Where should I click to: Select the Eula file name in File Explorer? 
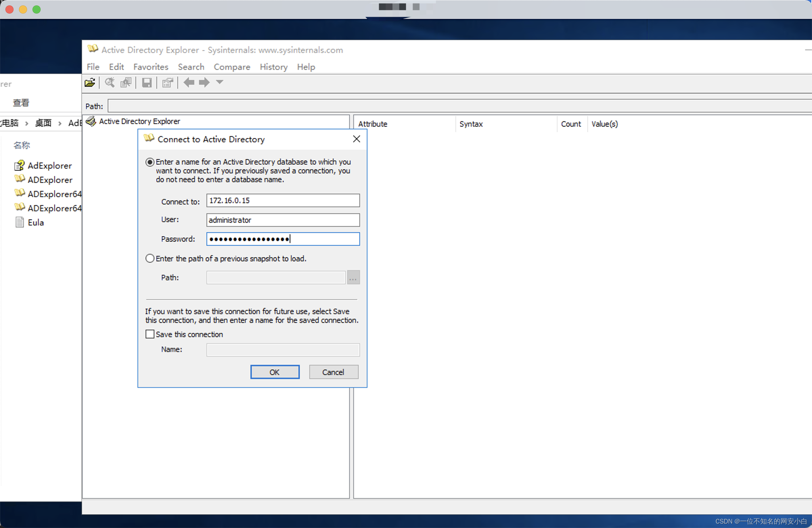(x=36, y=222)
